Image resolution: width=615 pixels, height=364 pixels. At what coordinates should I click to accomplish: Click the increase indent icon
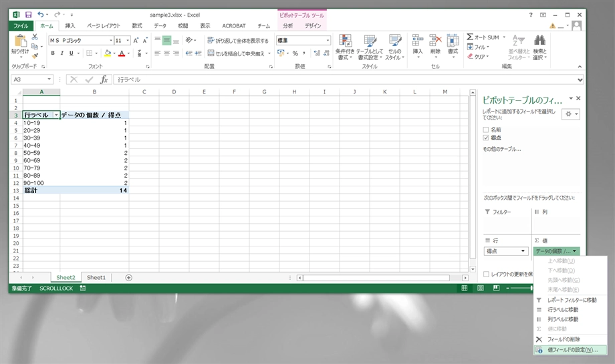click(x=198, y=53)
